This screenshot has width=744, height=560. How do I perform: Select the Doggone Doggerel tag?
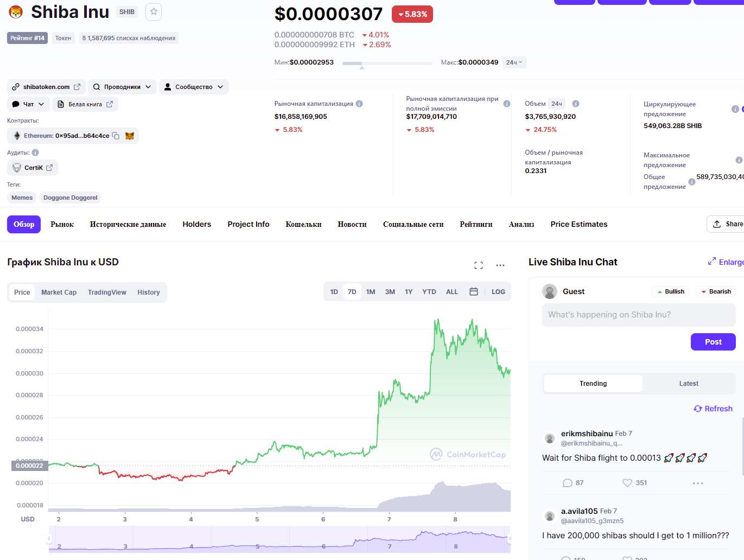pyautogui.click(x=71, y=198)
